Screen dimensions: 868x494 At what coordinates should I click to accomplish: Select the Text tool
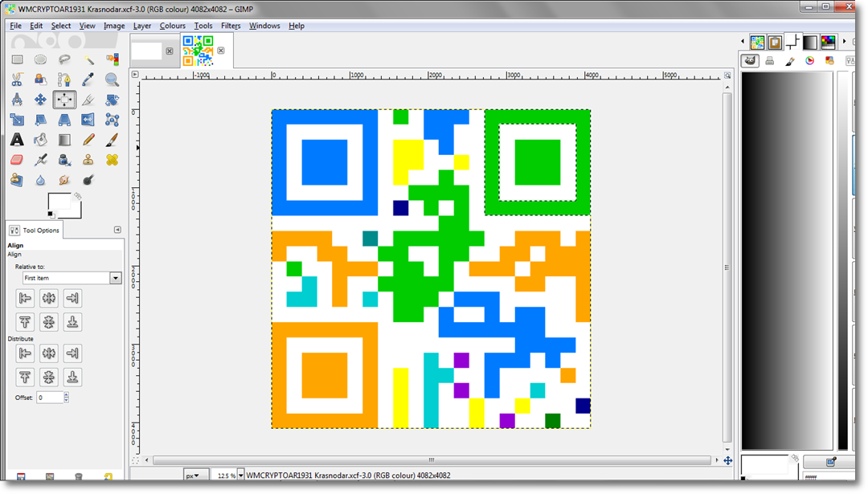click(x=17, y=140)
